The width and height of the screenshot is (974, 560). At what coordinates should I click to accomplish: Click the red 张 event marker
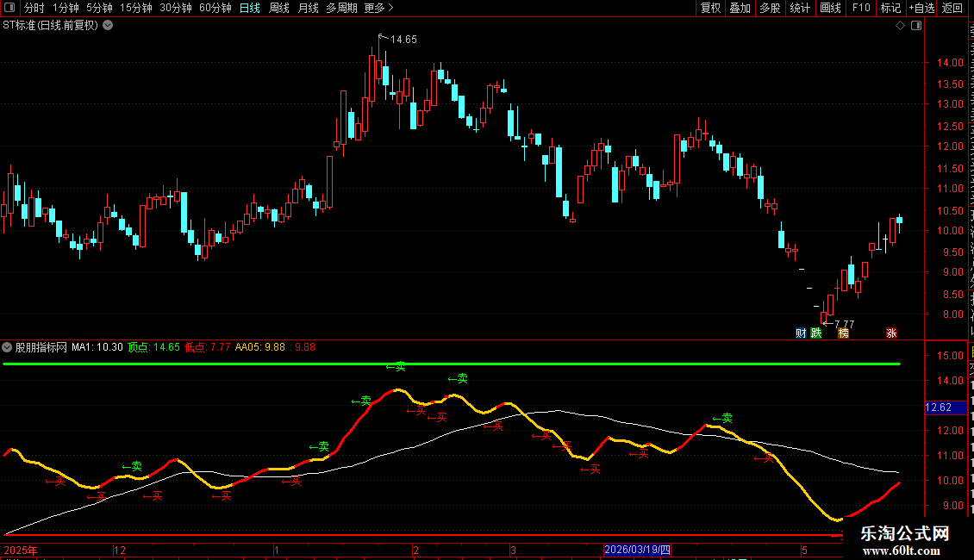click(x=891, y=333)
